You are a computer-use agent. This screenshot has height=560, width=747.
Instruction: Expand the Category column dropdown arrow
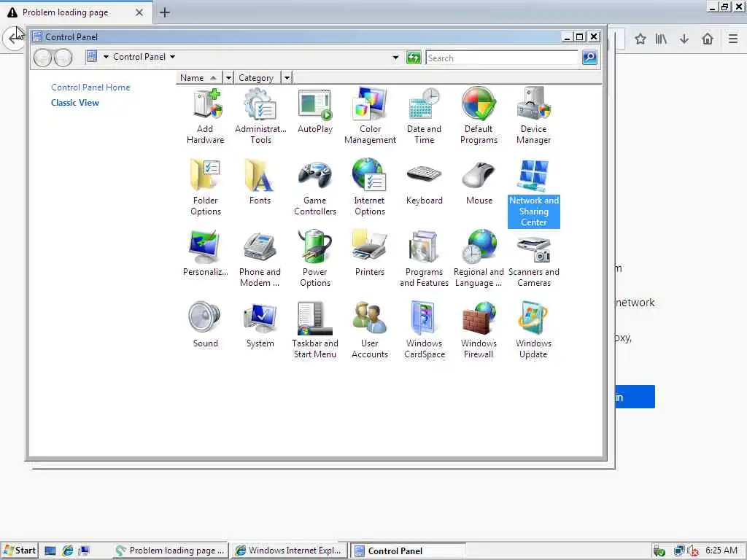(x=287, y=77)
